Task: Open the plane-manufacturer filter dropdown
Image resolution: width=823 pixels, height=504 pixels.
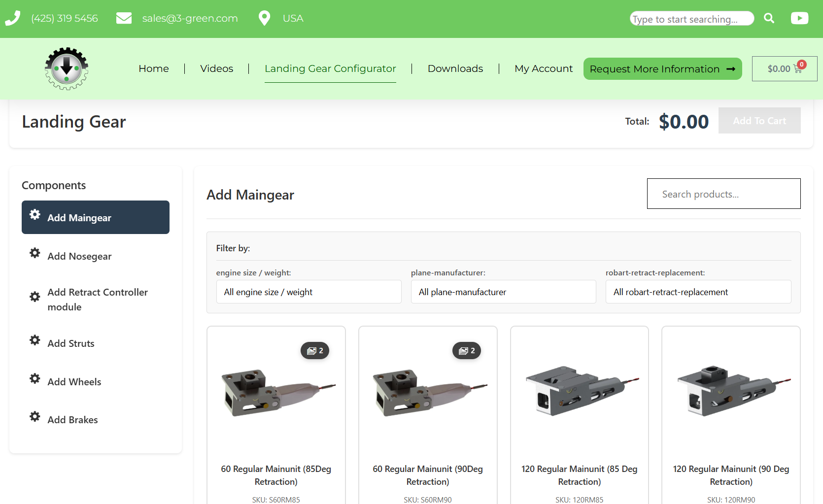Action: pyautogui.click(x=503, y=292)
